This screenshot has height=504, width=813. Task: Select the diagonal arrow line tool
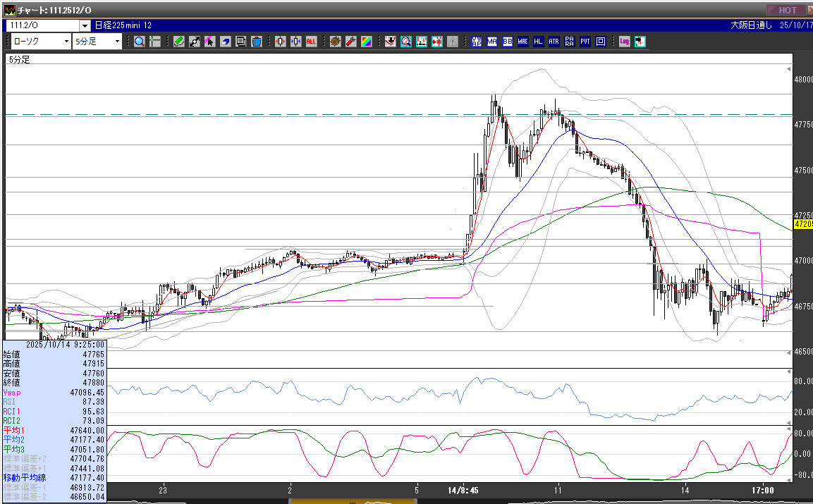click(195, 42)
